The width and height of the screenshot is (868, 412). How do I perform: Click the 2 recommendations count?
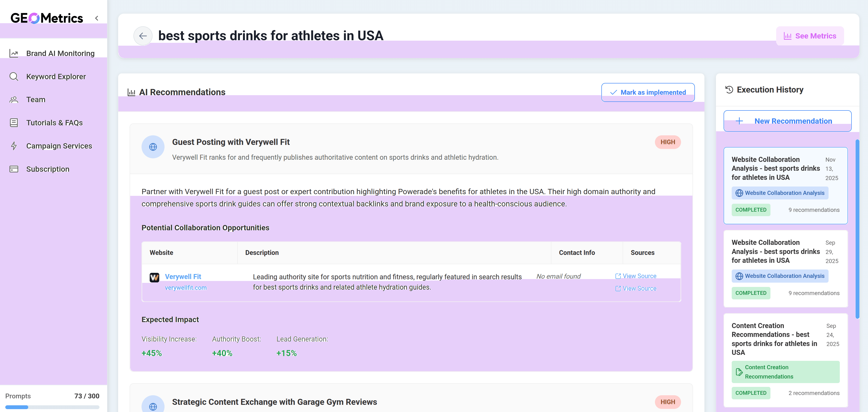[x=814, y=393]
